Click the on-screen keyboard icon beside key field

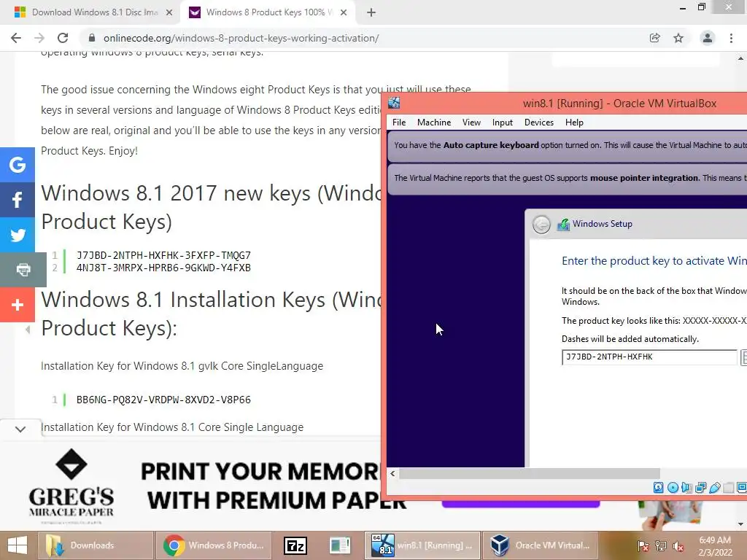743,357
